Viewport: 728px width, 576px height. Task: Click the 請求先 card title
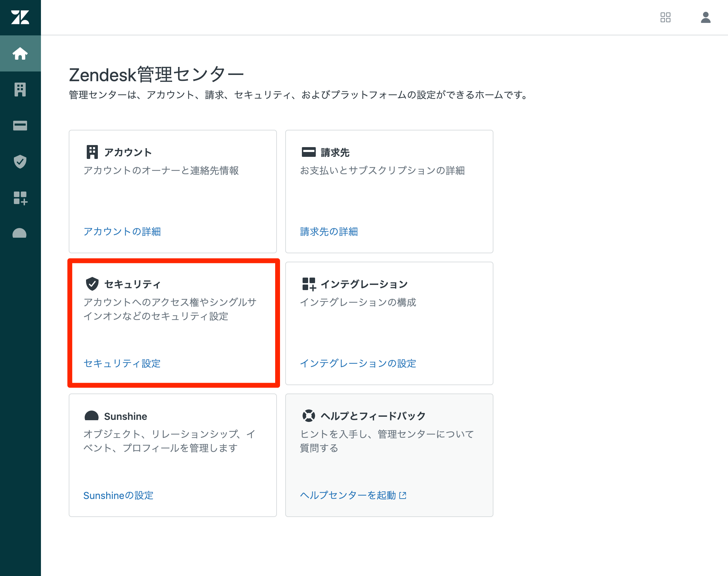(x=335, y=152)
